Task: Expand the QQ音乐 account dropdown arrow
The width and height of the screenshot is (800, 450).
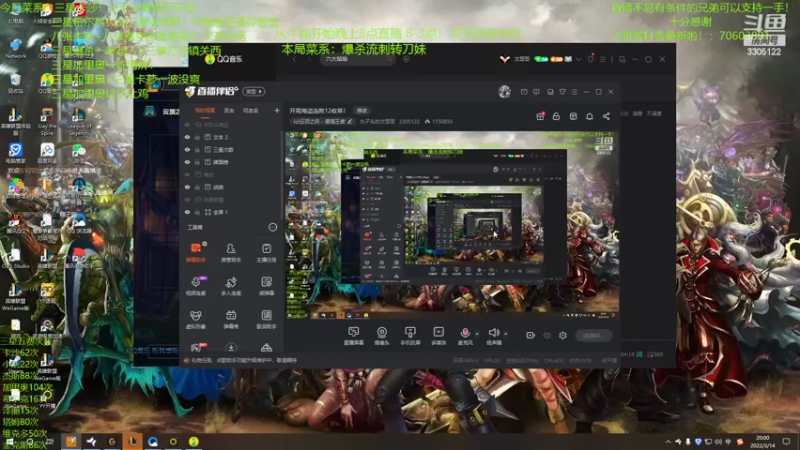Action: coord(579,59)
